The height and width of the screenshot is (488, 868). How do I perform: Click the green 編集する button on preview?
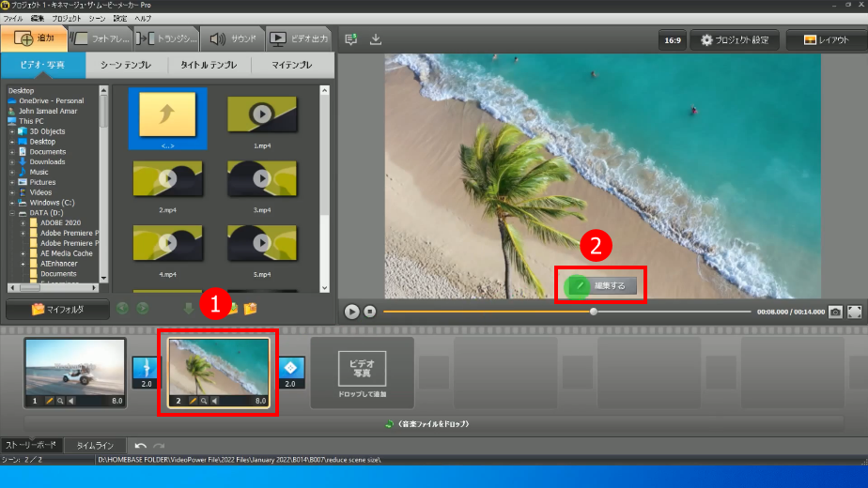601,285
